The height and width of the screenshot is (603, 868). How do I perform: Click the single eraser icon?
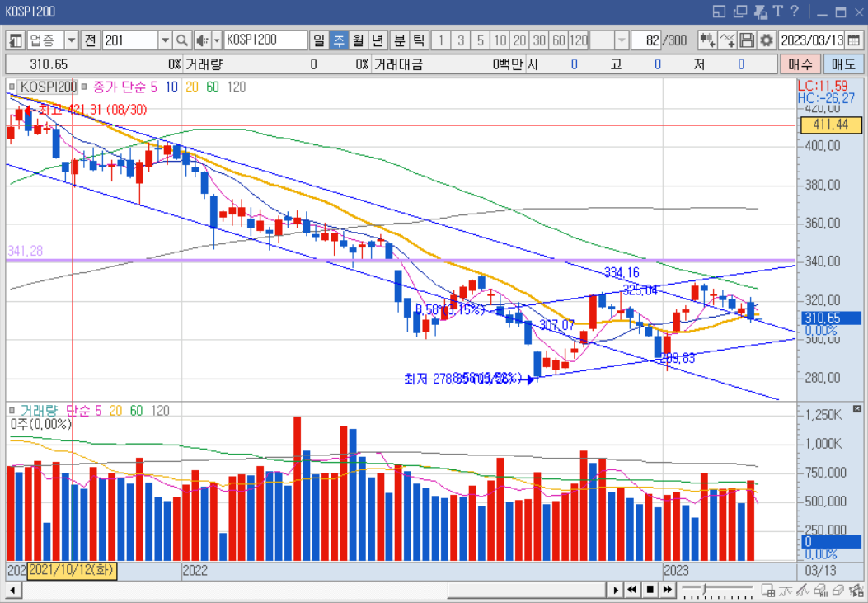click(839, 590)
